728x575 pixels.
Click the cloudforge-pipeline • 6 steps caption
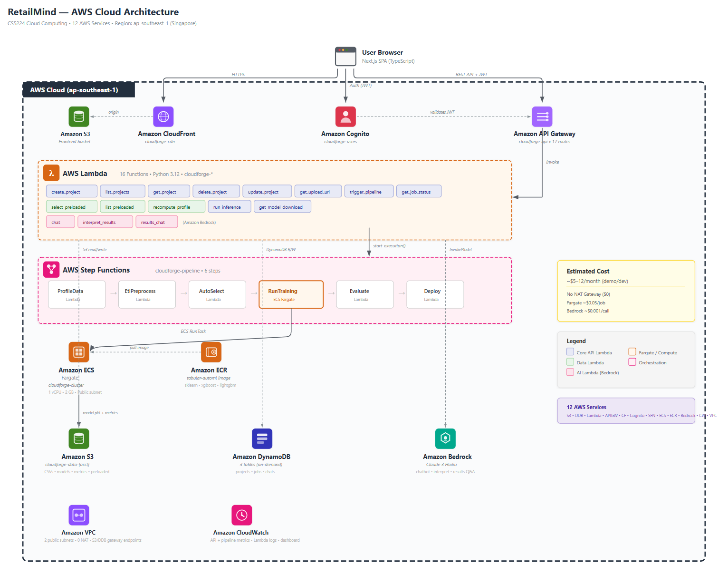coord(188,271)
